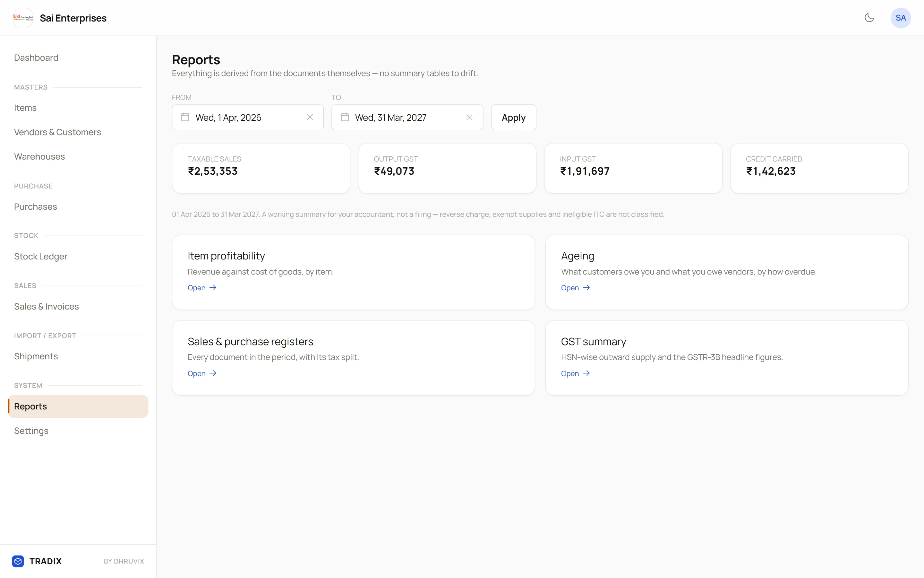The height and width of the screenshot is (578, 924).
Task: Click arrow icon beside GST summary Open
Action: pyautogui.click(x=586, y=373)
